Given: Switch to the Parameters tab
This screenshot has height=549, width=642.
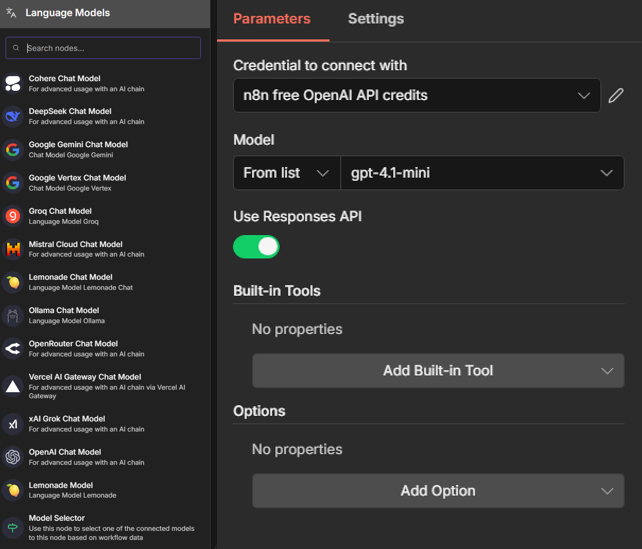Looking at the screenshot, I should pyautogui.click(x=272, y=19).
